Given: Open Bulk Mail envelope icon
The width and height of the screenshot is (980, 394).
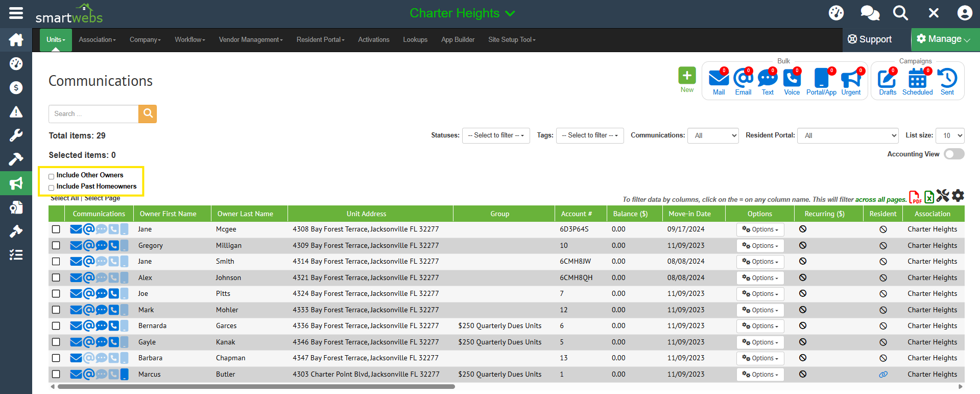Looking at the screenshot, I should click(719, 79).
